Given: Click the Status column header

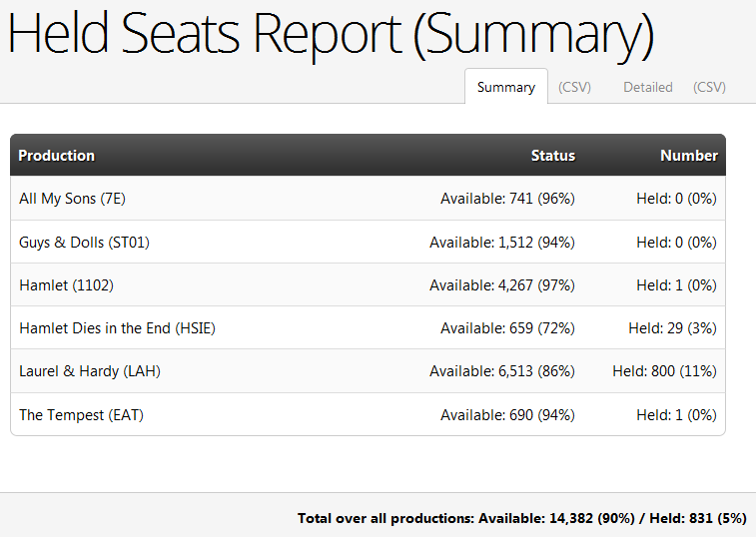Looking at the screenshot, I should click(x=553, y=156).
